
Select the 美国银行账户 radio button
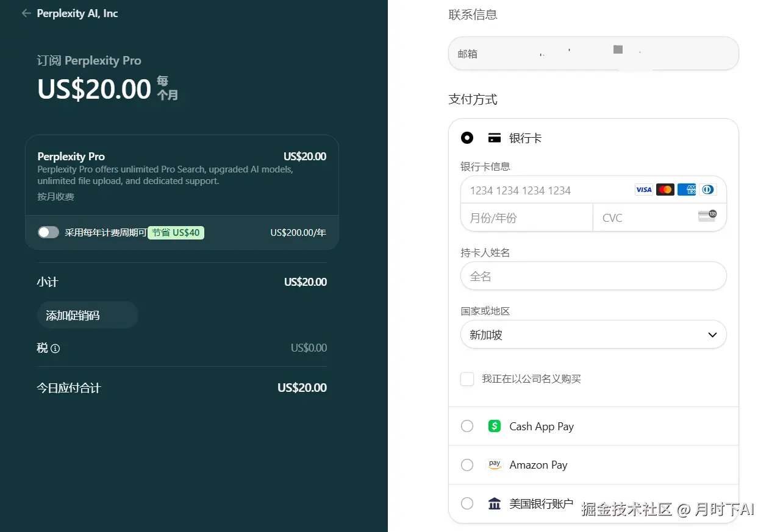[x=467, y=503]
